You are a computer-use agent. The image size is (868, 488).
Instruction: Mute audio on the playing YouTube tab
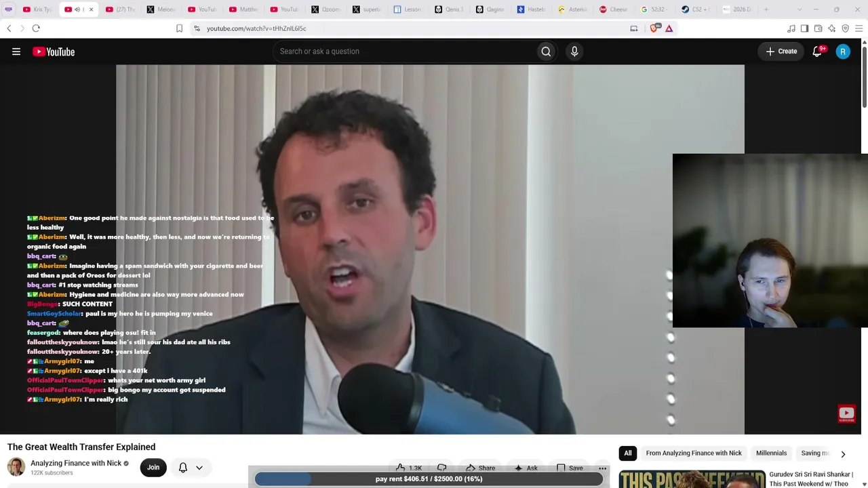coord(77,9)
